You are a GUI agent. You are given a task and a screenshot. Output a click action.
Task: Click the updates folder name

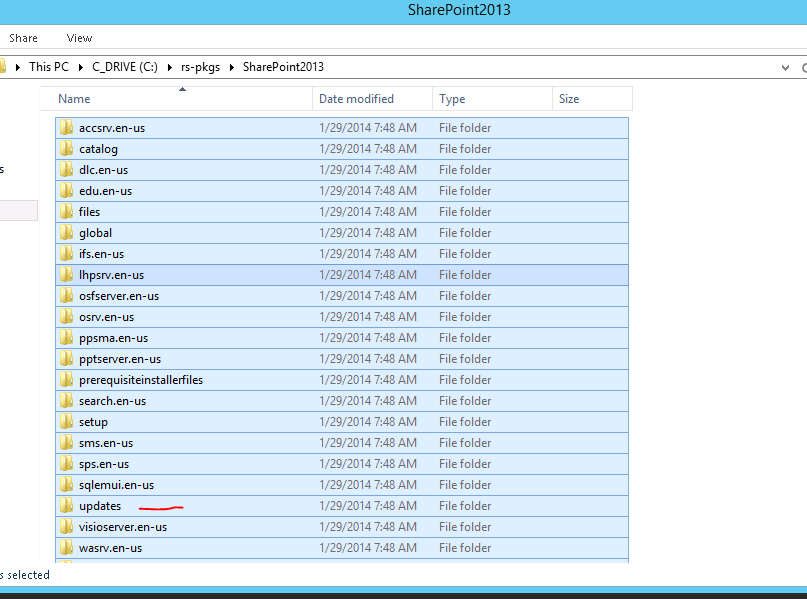(x=100, y=506)
